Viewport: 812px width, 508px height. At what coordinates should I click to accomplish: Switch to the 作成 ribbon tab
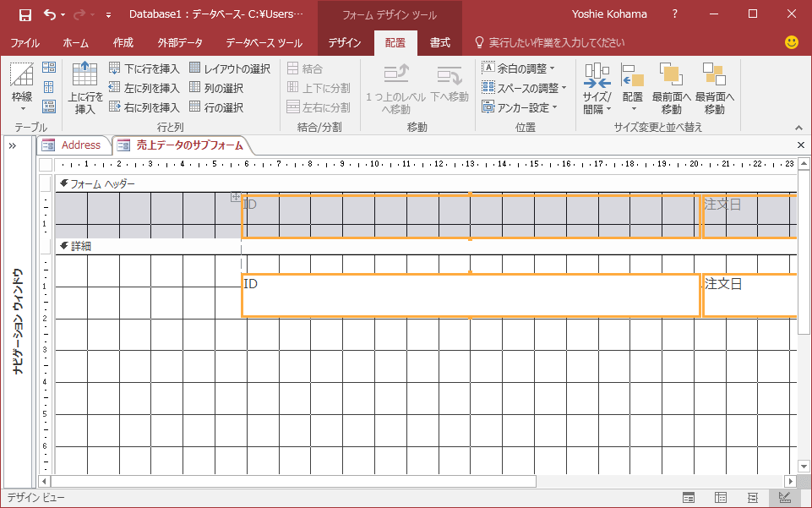tap(123, 43)
